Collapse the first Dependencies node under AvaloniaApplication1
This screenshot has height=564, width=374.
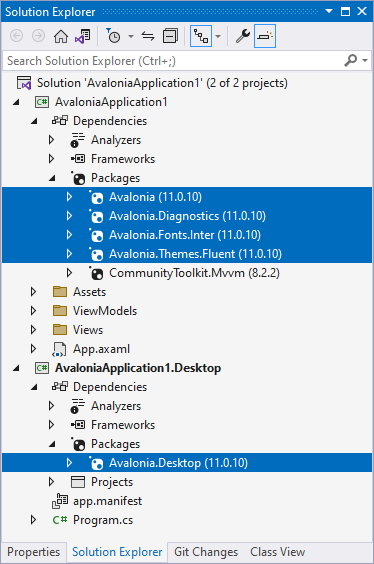[x=34, y=121]
